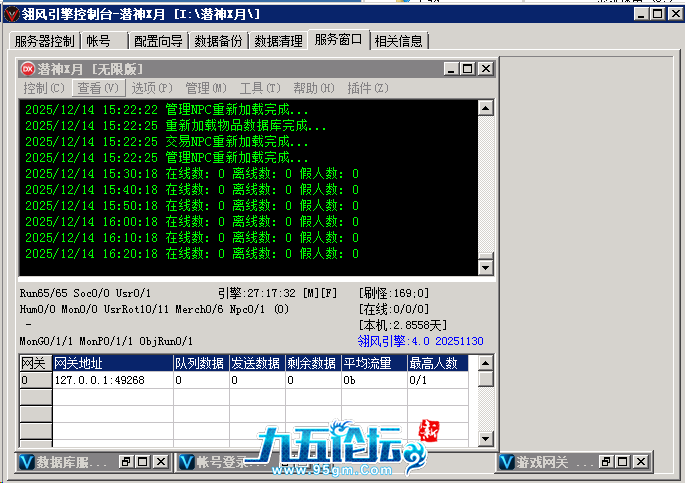Switch to the 服务器控制 tab
The width and height of the screenshot is (685, 483).
click(x=45, y=41)
